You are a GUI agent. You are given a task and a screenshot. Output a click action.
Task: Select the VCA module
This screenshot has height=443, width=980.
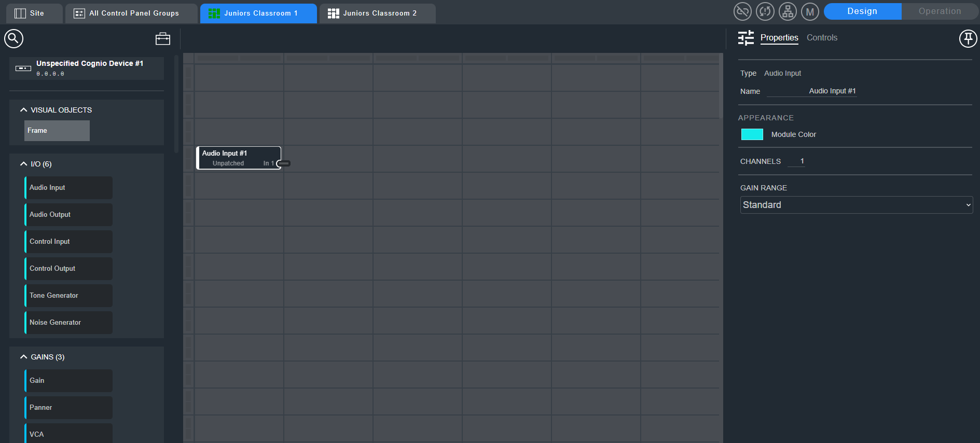point(68,434)
